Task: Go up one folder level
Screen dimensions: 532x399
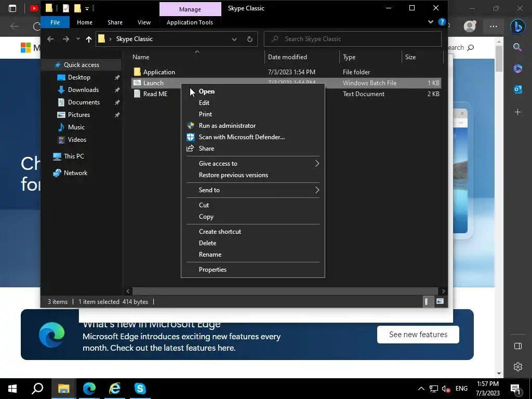Action: (88, 39)
